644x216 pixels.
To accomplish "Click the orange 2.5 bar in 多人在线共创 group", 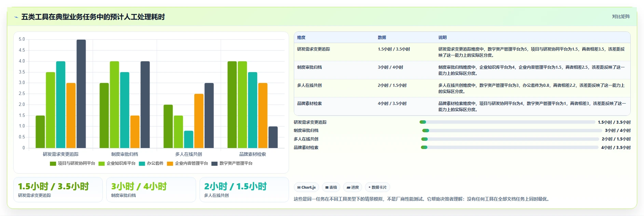I will coord(199,121).
